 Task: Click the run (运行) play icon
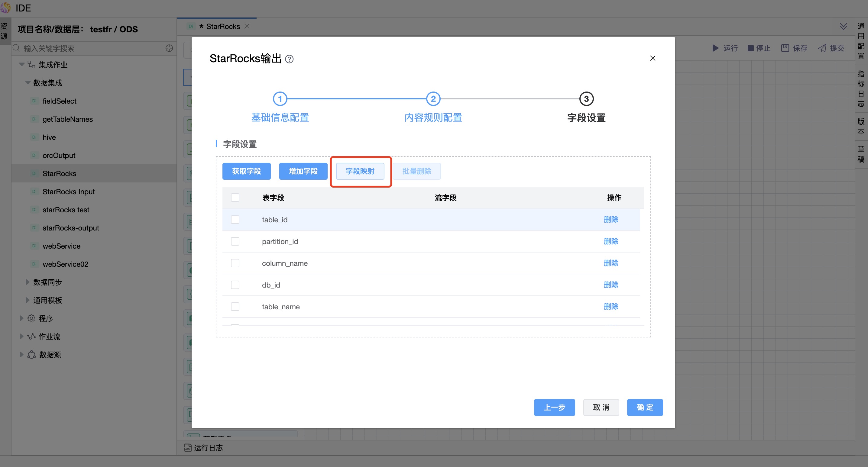(715, 48)
